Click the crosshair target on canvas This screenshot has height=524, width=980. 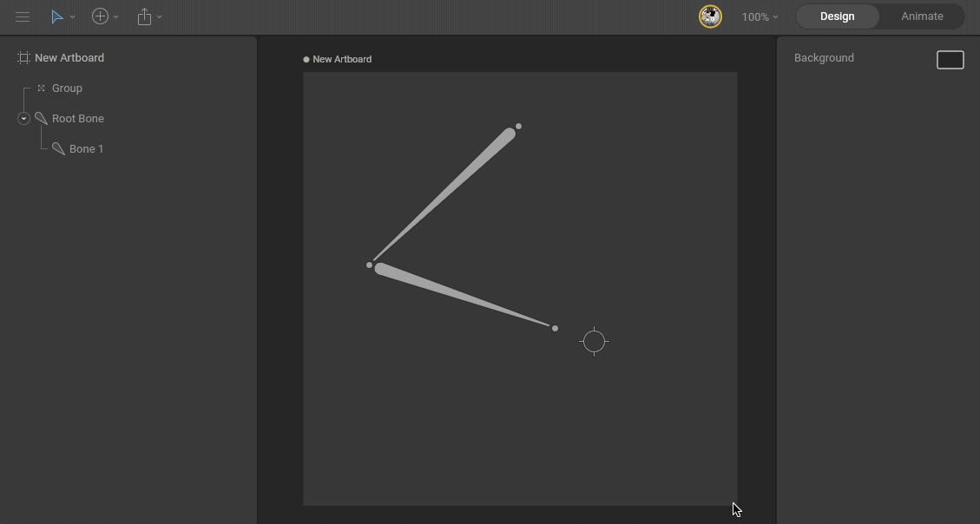(x=594, y=341)
